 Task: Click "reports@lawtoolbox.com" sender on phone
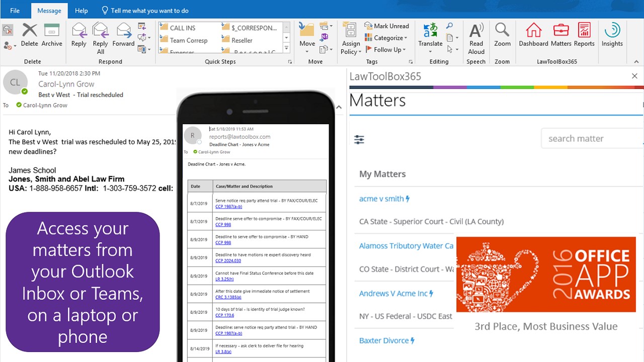coord(240,136)
